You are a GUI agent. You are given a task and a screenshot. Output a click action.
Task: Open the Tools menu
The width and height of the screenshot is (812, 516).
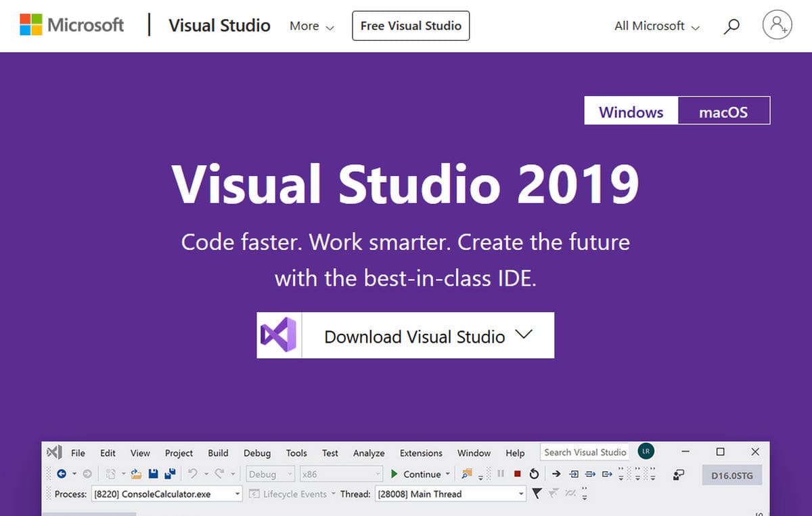click(296, 453)
